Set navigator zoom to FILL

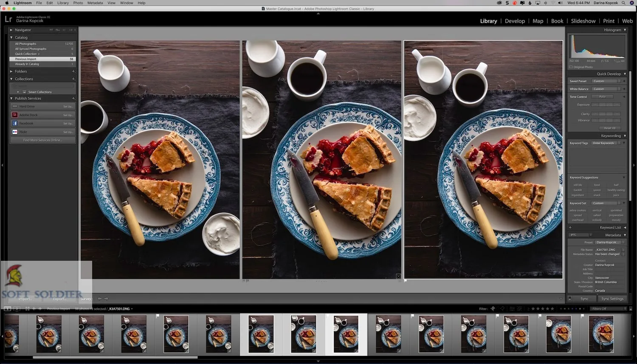pyautogui.click(x=58, y=30)
